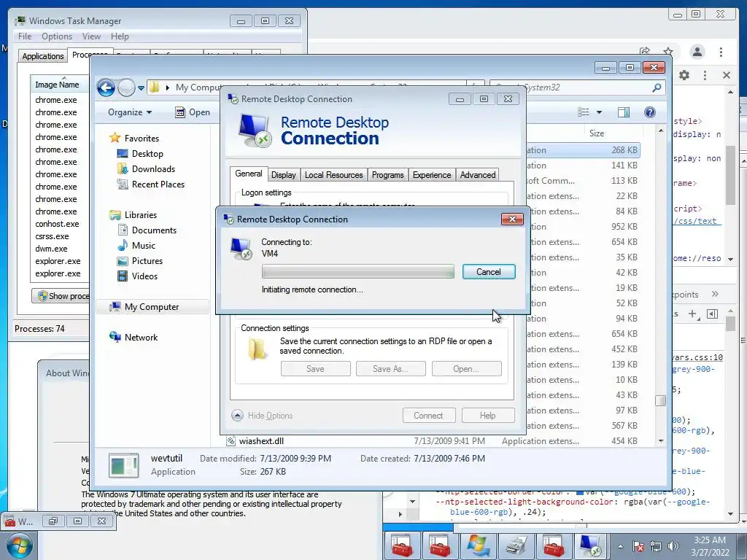This screenshot has height=560, width=747.
Task: Open the Organize dropdown menu
Action: tap(130, 112)
